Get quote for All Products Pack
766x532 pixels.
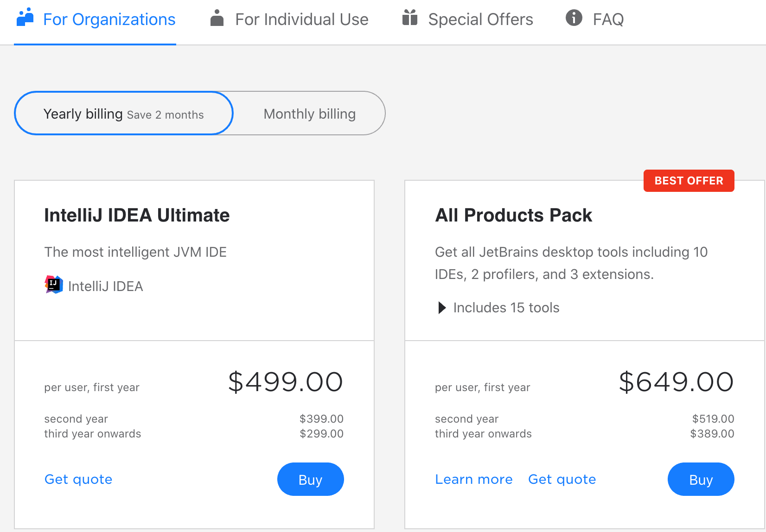click(x=562, y=479)
